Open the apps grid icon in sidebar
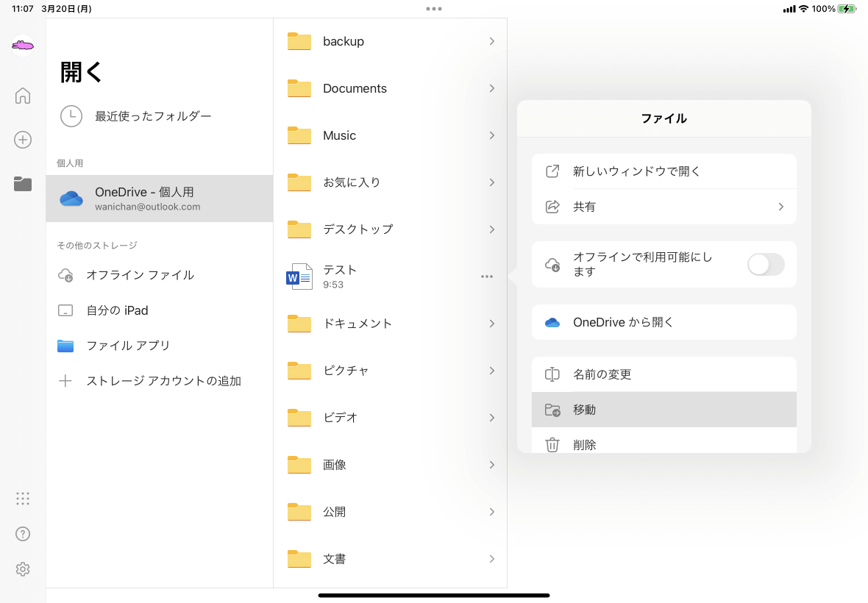This screenshot has width=868, height=603. [x=23, y=499]
